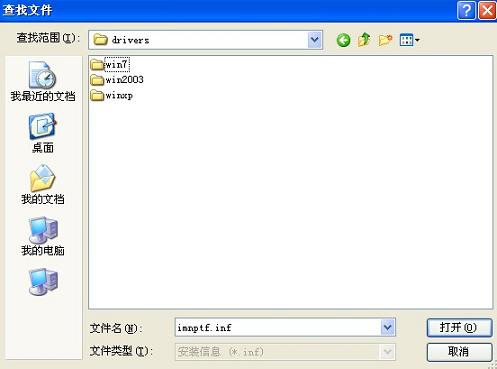Viewport: 497px width, 369px height.
Task: Open the network places icon below 我的电脑
Action: click(43, 282)
